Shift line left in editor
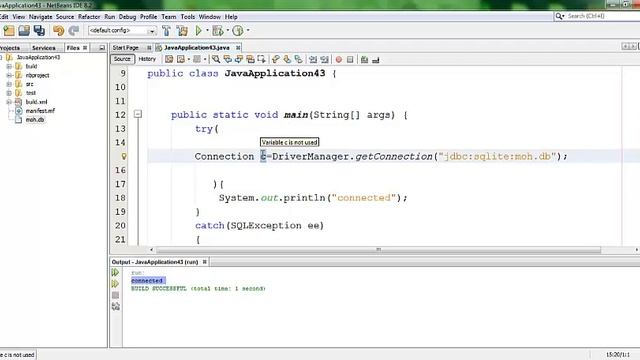 (313, 60)
